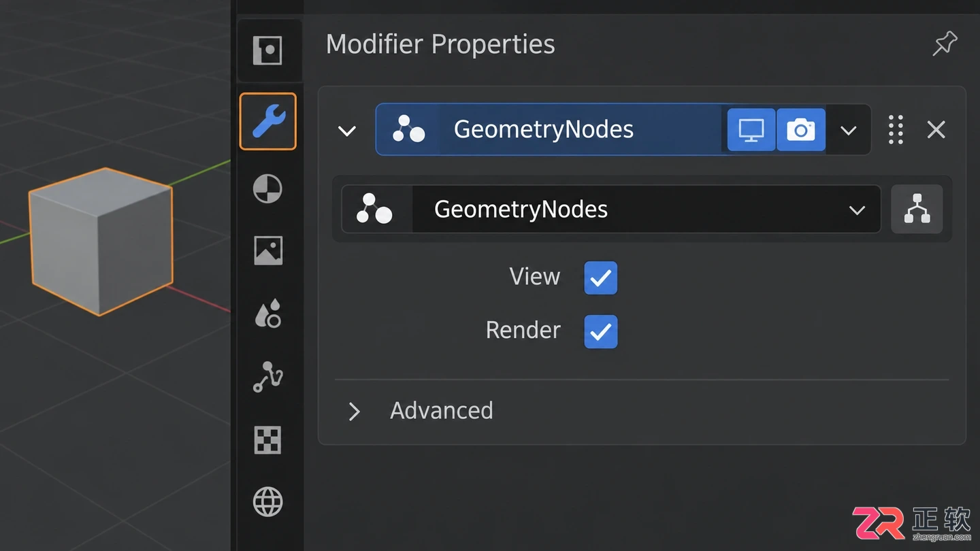The width and height of the screenshot is (980, 551).
Task: Open the Physics droplets properties tab
Action: [x=267, y=313]
